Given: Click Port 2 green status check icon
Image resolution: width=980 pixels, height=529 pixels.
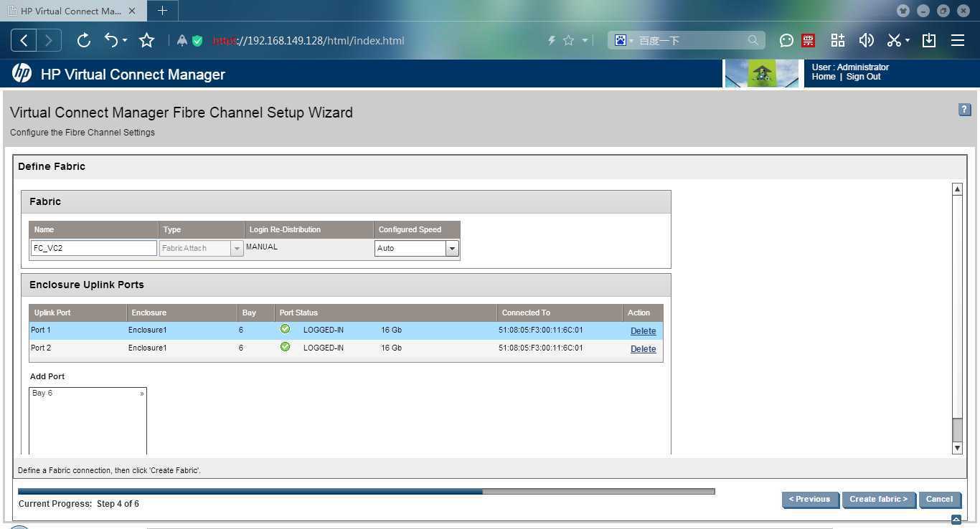Looking at the screenshot, I should (x=285, y=347).
